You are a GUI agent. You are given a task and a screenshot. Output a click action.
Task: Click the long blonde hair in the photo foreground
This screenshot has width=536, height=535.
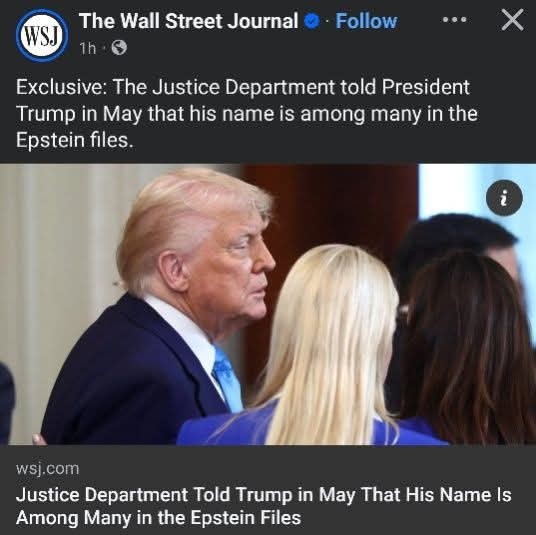[x=333, y=345]
